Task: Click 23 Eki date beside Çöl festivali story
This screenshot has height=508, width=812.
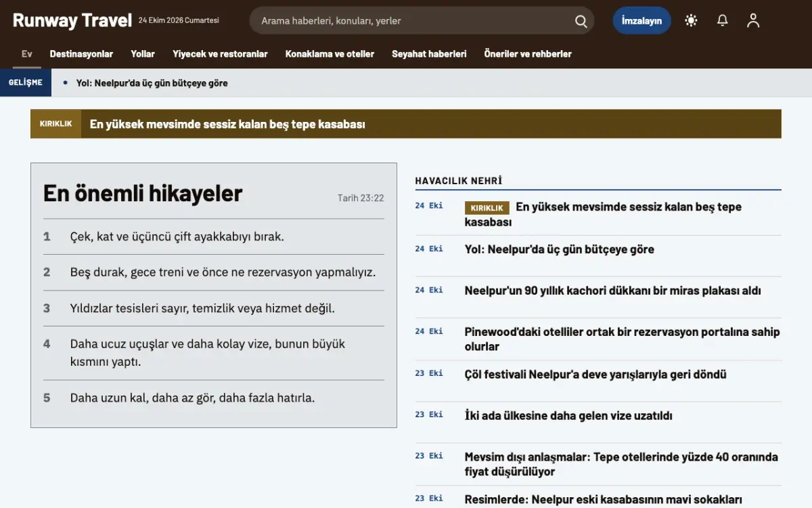Action: pos(429,373)
